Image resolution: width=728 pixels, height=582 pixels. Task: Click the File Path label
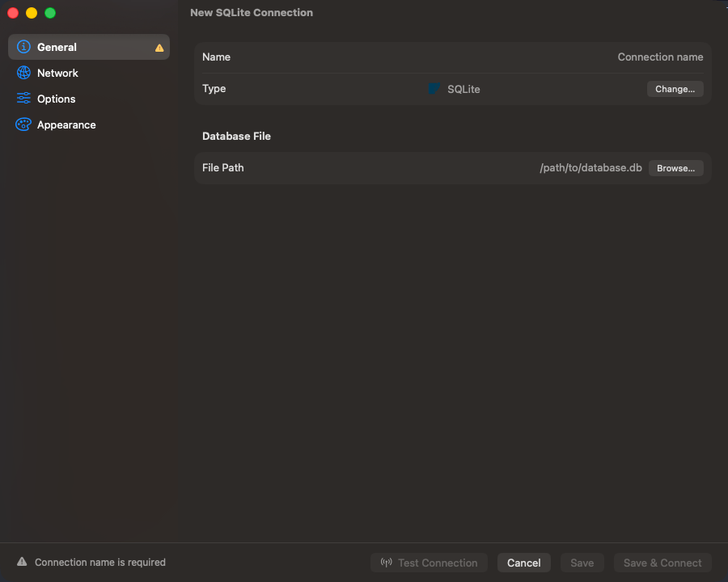tap(223, 167)
